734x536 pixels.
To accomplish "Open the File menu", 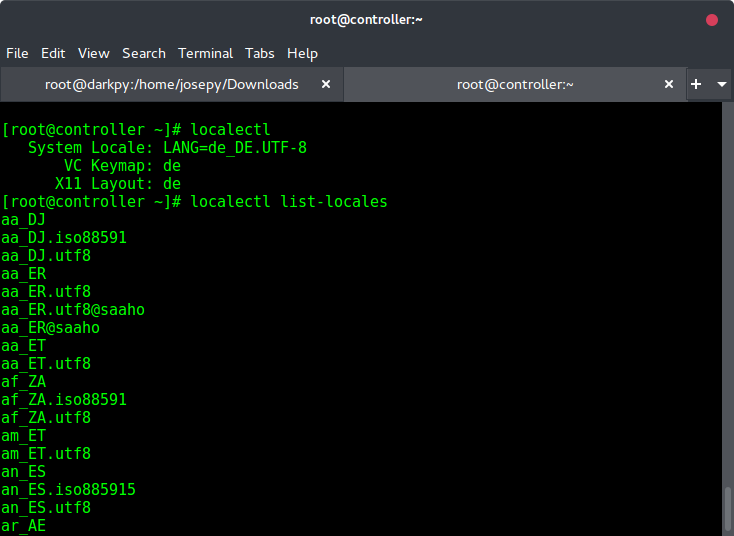I will coord(17,53).
